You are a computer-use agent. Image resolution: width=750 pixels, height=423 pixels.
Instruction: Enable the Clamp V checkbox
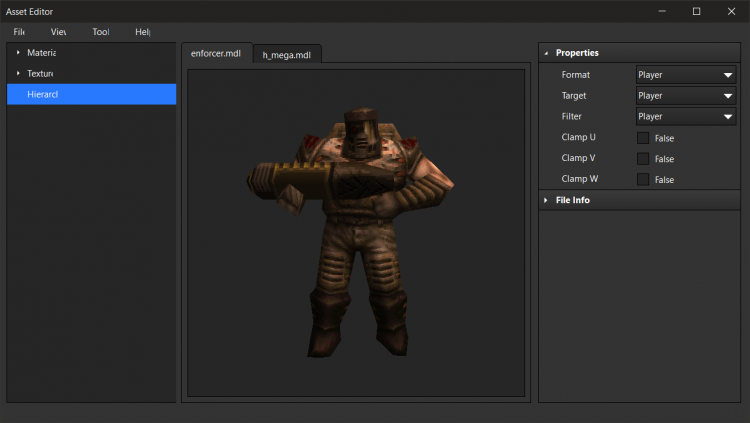click(x=643, y=159)
